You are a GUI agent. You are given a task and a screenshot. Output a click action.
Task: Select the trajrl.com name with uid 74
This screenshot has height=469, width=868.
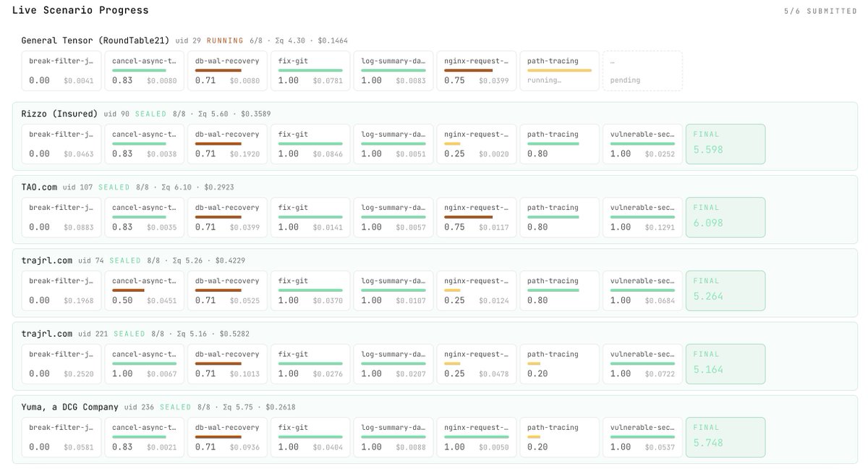pyautogui.click(x=47, y=261)
